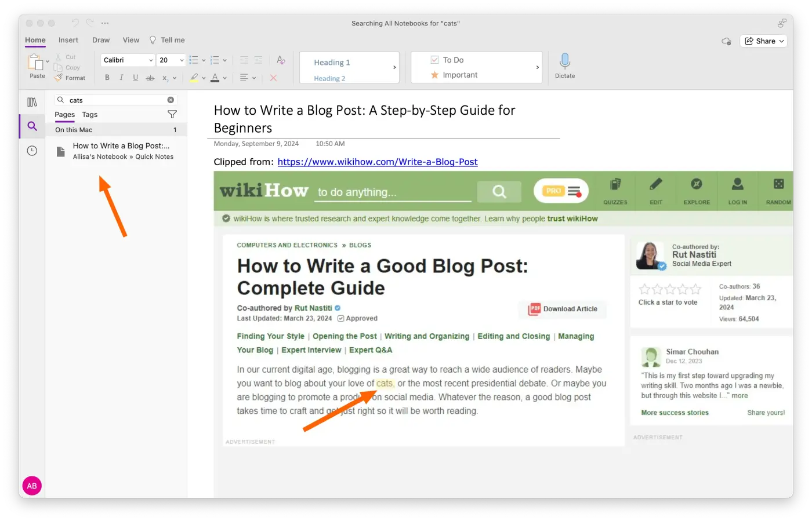Open the Home ribbon tab
The height and width of the screenshot is (521, 812).
click(35, 40)
